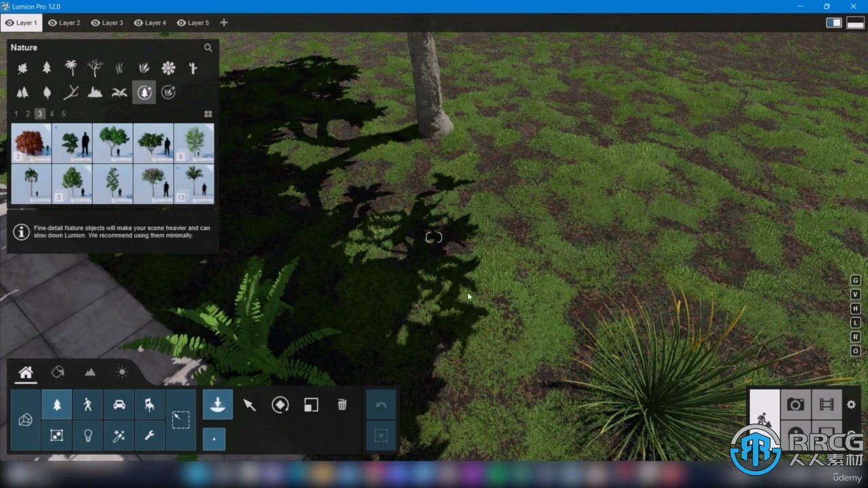
Task: Choose the Utilities wrench category
Action: point(150,436)
